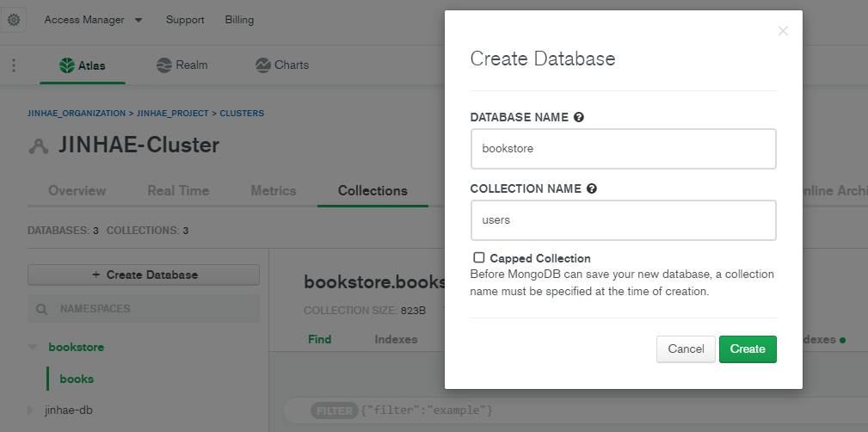Open the Indexes tab
This screenshot has width=868, height=432.
[x=396, y=340]
